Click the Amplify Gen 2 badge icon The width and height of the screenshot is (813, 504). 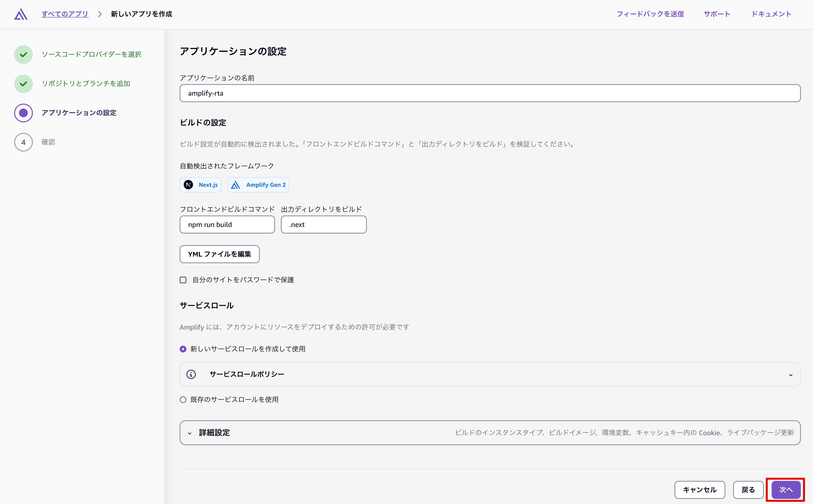235,185
